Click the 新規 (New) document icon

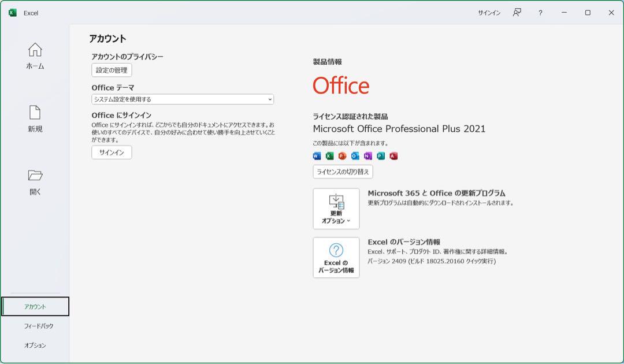point(35,113)
